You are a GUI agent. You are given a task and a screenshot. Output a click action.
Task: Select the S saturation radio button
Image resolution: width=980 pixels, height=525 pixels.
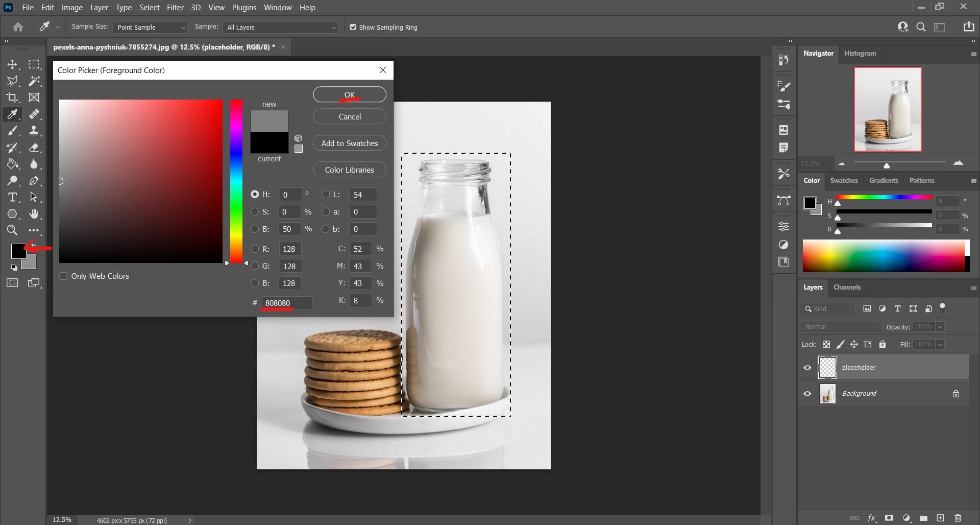pos(255,212)
